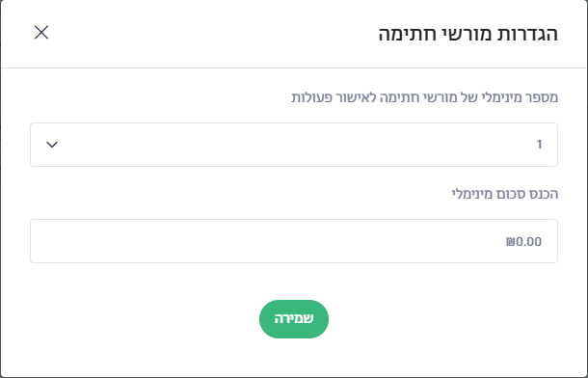The width and height of the screenshot is (588, 378).
Task: Focus the ₪0.00 input box
Action: click(294, 241)
